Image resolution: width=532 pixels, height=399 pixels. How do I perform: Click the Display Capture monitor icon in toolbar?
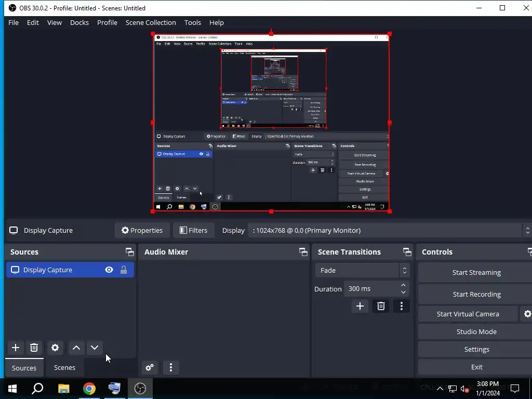tap(14, 230)
